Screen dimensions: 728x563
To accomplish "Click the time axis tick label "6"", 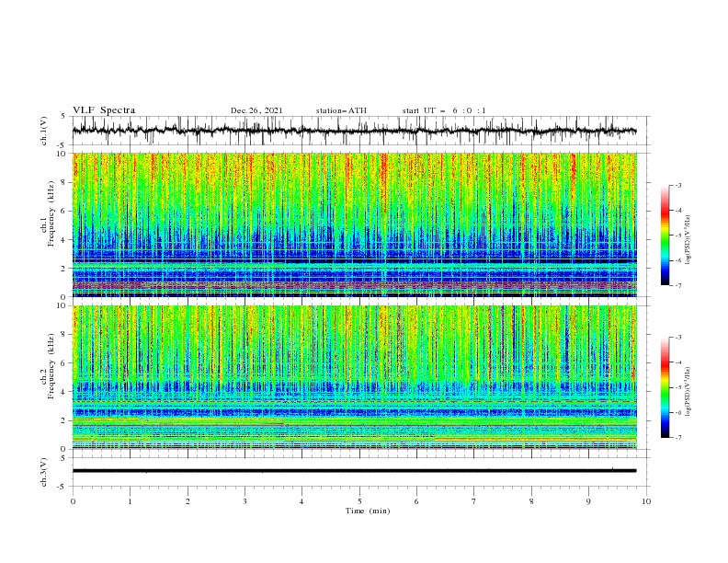I will (x=416, y=501).
